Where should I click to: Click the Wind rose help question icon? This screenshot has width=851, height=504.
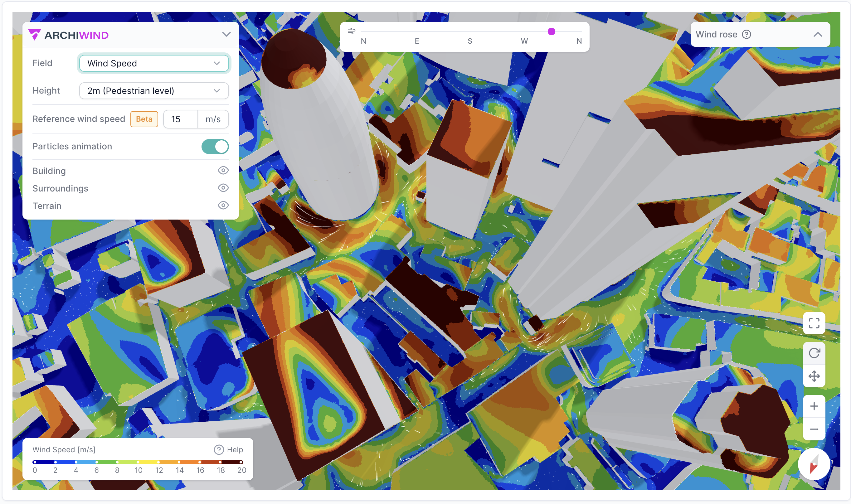tap(746, 34)
